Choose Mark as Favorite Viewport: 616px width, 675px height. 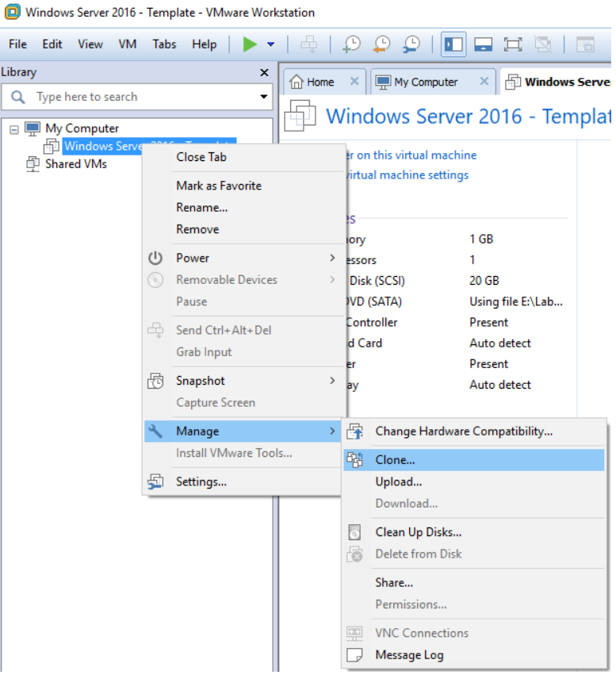pyautogui.click(x=244, y=186)
